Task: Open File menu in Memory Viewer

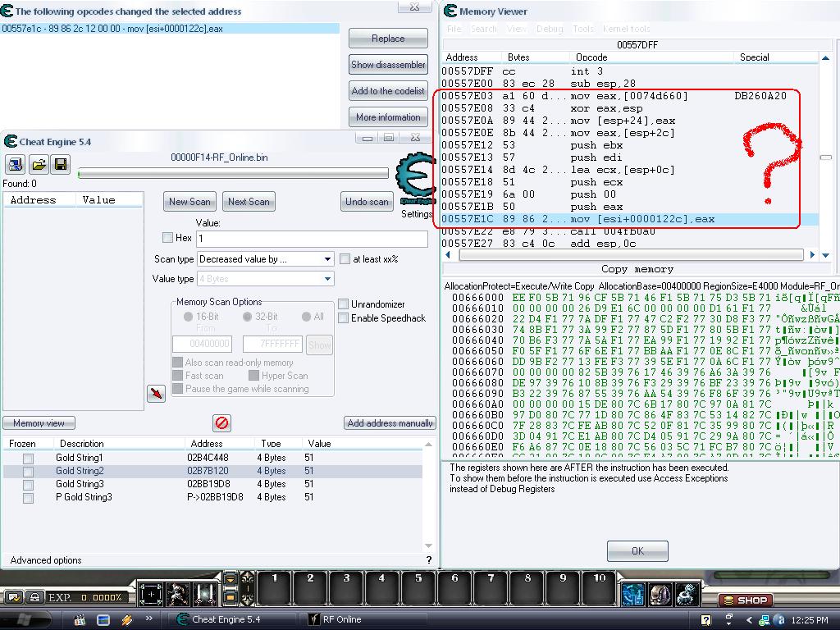Action: 454,29
